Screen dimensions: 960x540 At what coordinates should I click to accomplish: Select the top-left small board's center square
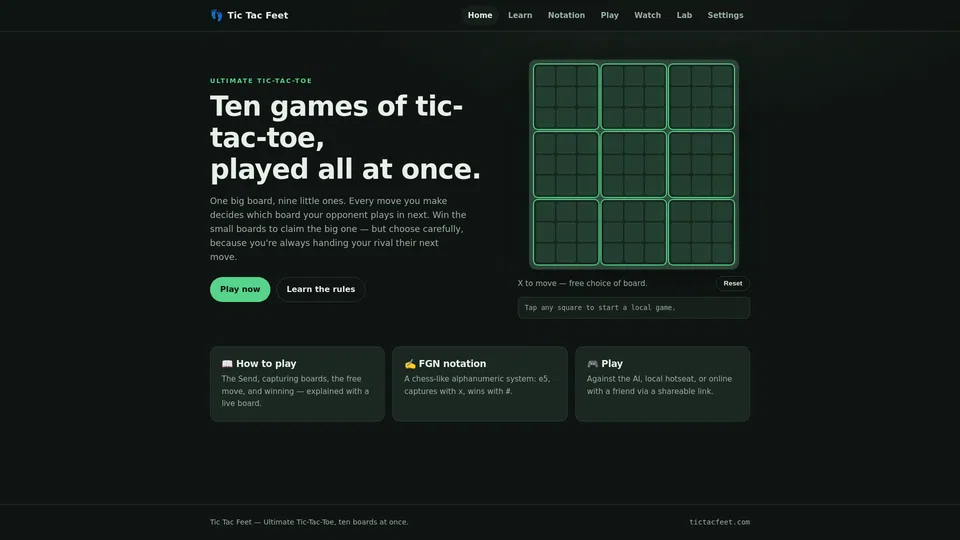pyautogui.click(x=566, y=97)
